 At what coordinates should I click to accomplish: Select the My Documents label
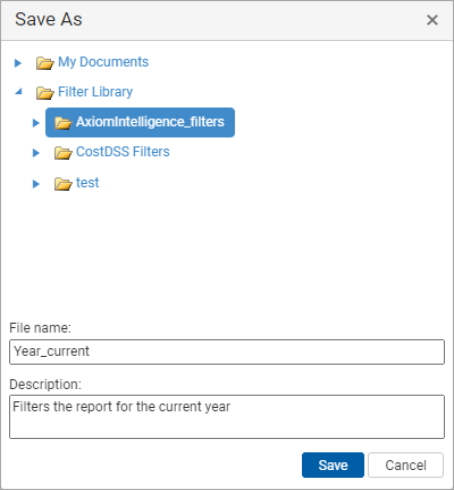point(103,62)
